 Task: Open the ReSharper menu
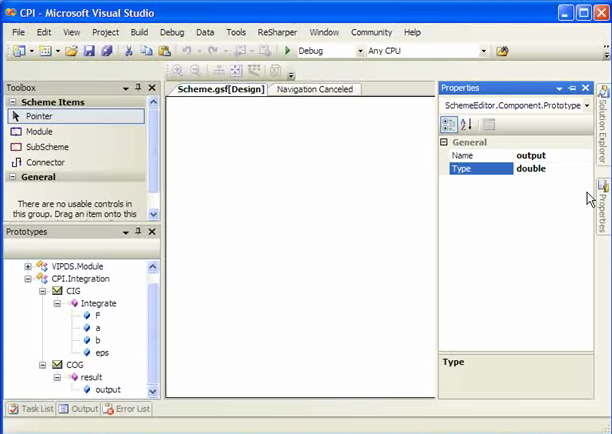tap(277, 32)
